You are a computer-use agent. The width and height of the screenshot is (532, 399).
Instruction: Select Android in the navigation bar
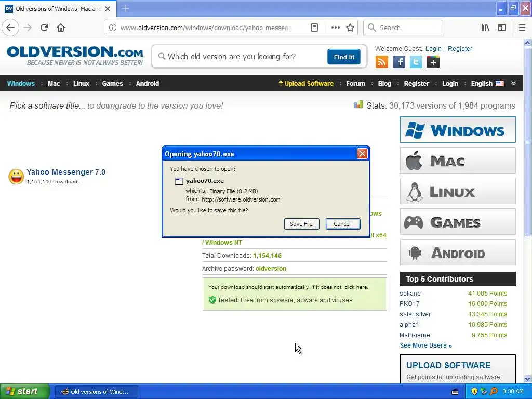(x=147, y=84)
